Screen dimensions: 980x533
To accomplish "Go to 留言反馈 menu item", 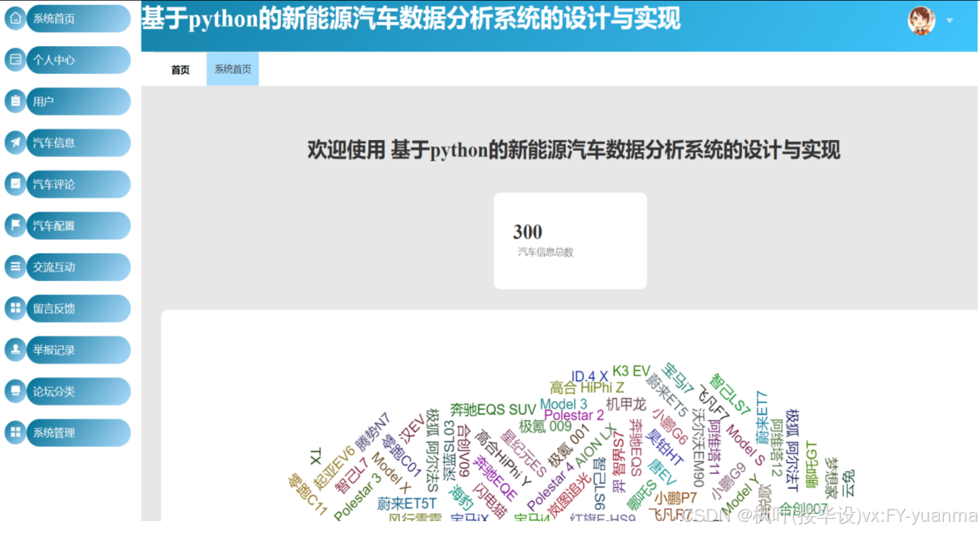I will [79, 308].
